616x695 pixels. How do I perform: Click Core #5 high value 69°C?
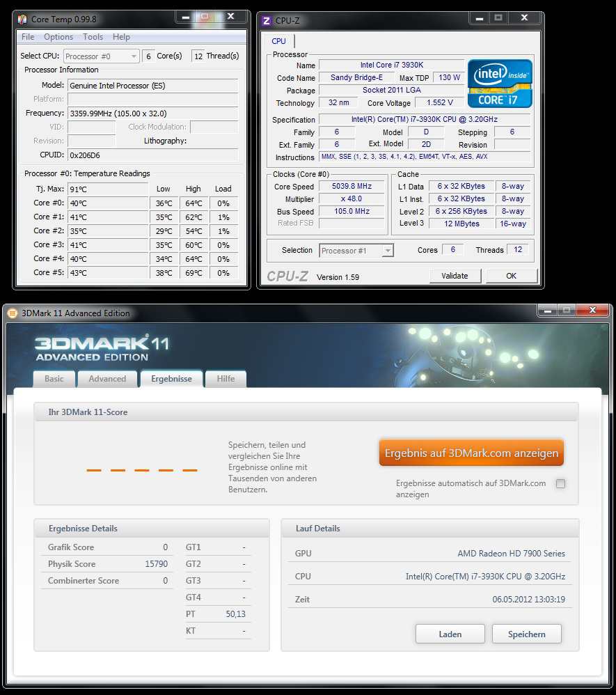194,272
